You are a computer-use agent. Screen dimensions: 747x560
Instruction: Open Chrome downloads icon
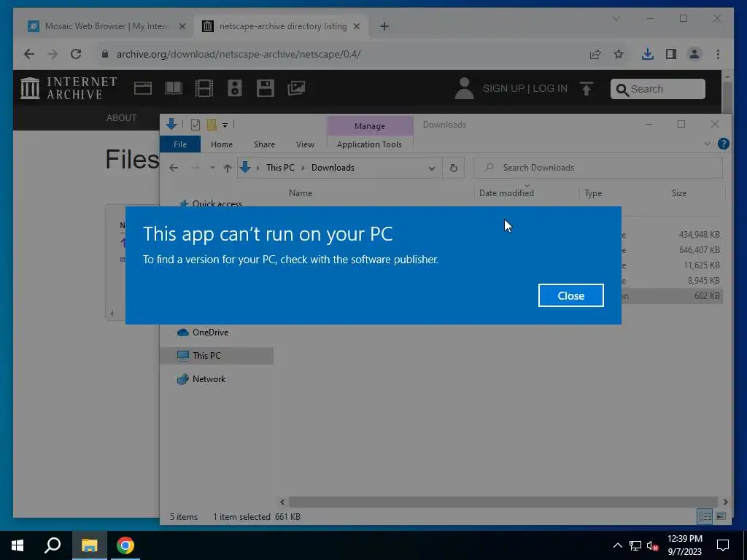(648, 54)
